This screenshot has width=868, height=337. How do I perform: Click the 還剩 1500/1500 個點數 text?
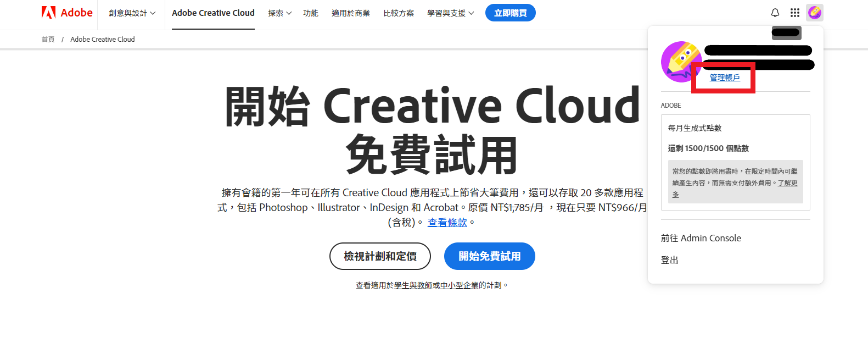click(708, 148)
